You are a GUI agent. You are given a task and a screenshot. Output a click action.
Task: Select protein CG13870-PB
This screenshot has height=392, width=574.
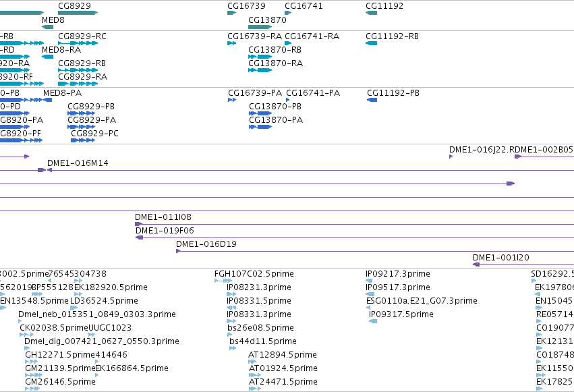[x=260, y=113]
